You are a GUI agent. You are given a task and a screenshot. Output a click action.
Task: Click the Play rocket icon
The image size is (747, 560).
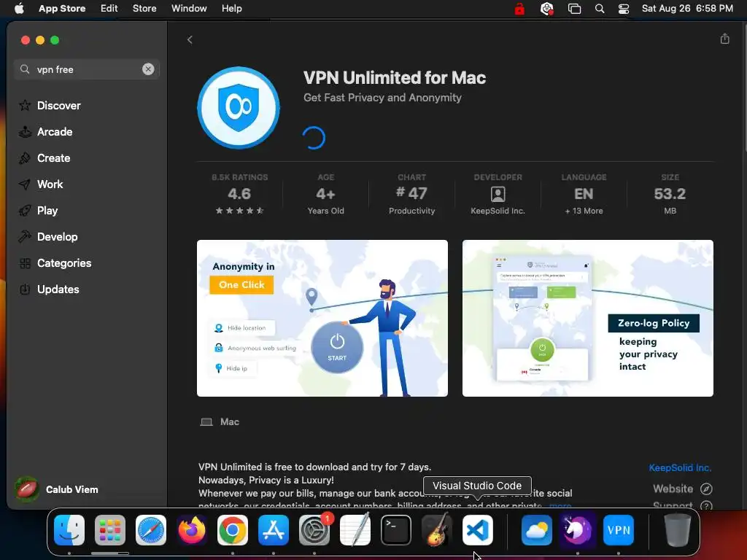click(25, 210)
